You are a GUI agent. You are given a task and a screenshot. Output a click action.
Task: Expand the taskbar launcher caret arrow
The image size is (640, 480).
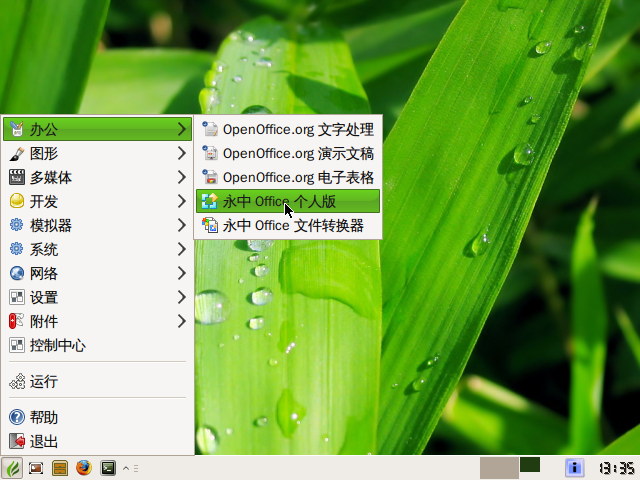(x=126, y=468)
